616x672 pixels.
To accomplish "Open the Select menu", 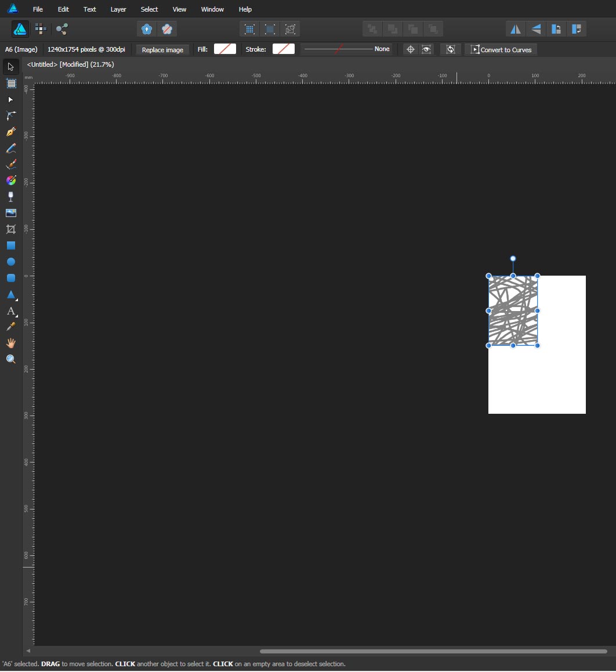I will 149,9.
